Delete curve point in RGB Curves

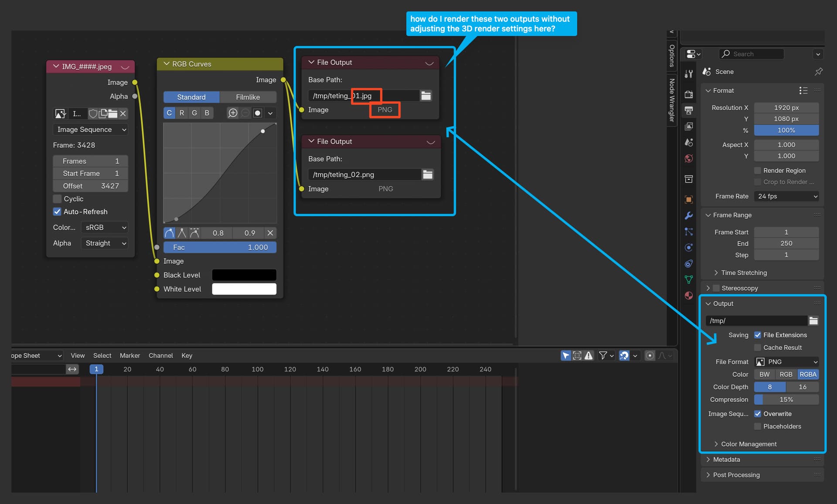pyautogui.click(x=270, y=233)
